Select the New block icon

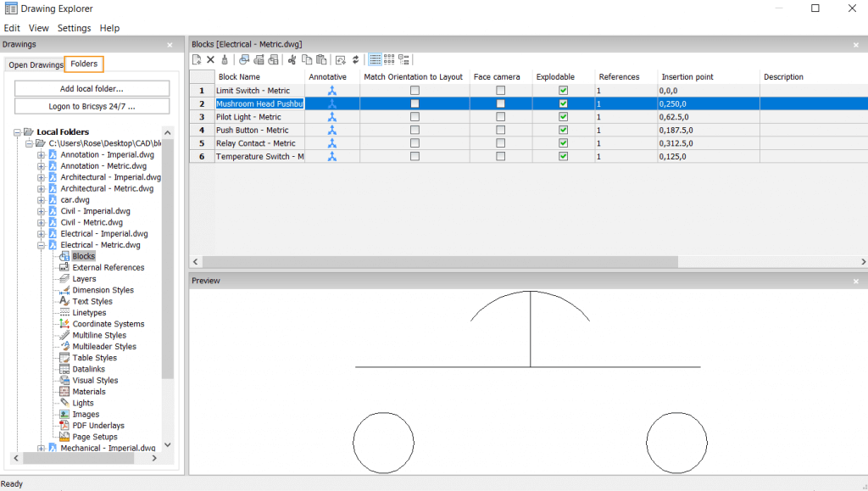(196, 59)
